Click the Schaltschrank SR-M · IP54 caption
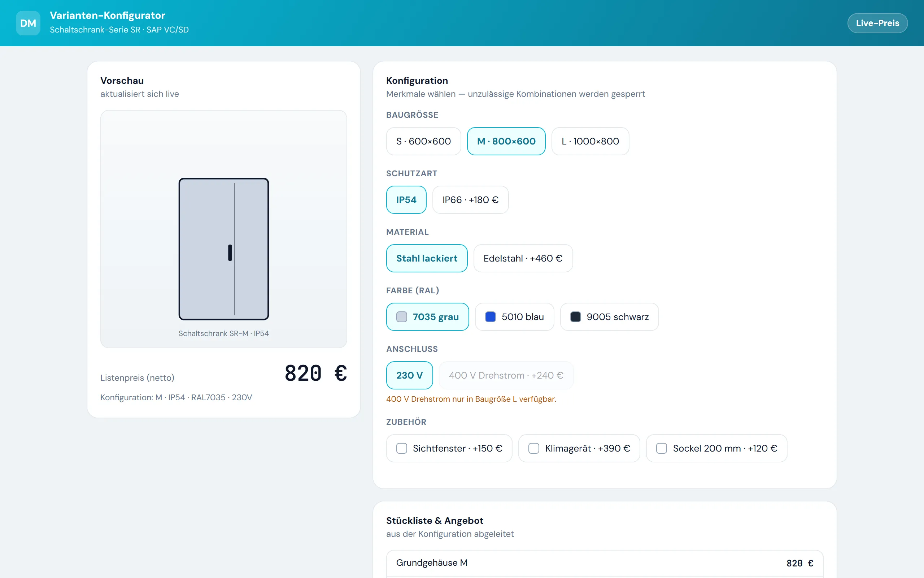Viewport: 924px width, 578px height. [x=224, y=333]
